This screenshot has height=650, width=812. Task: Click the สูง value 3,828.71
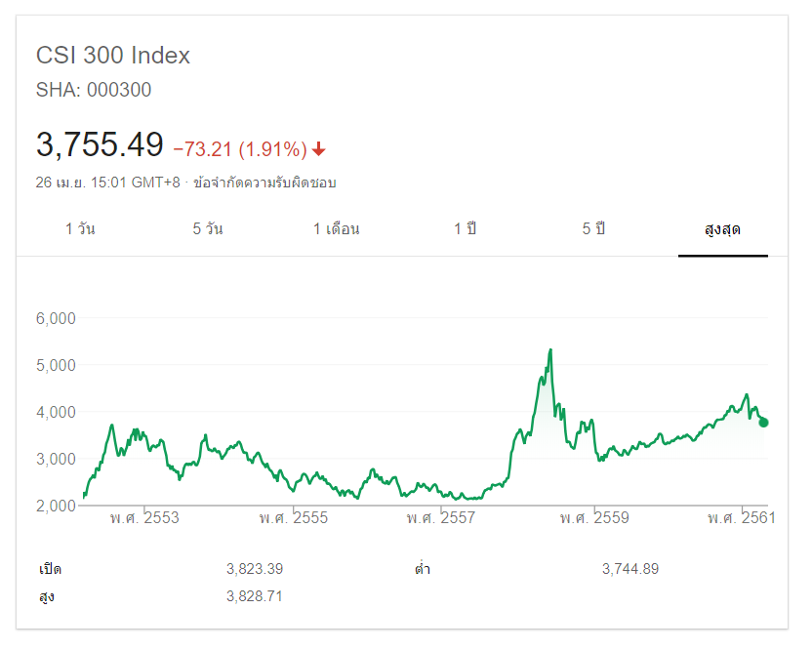tap(255, 595)
